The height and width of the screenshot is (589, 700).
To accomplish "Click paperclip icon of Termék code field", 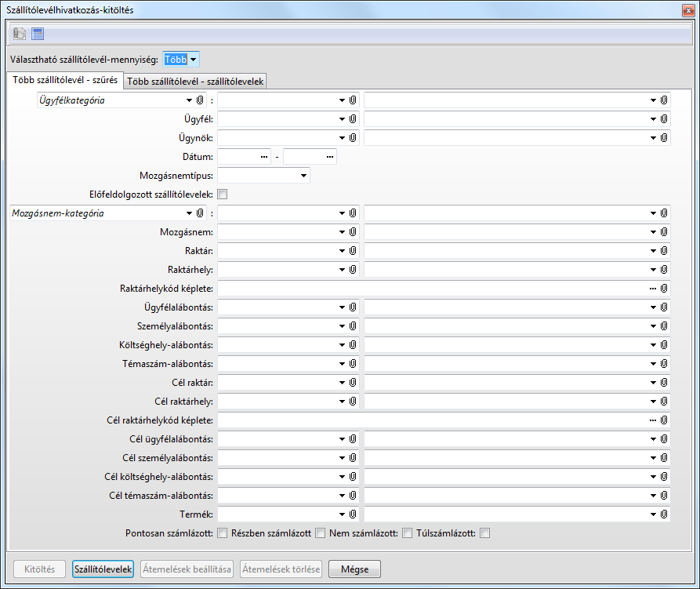I will coord(353,514).
